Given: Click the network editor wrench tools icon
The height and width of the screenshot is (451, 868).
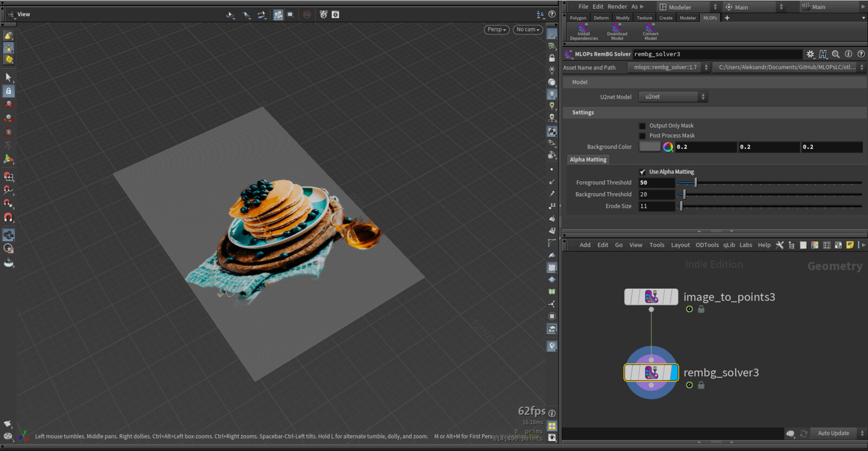Looking at the screenshot, I should coord(780,245).
